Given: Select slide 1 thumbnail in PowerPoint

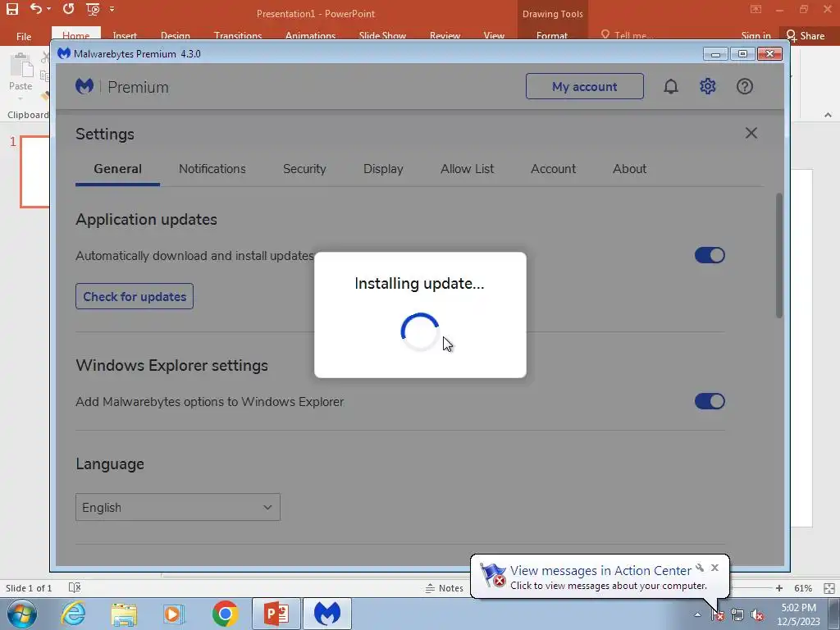Looking at the screenshot, I should [34, 171].
